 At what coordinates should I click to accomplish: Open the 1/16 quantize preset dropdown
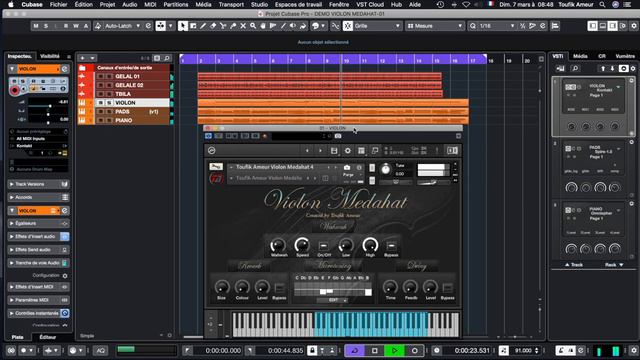click(x=497, y=26)
